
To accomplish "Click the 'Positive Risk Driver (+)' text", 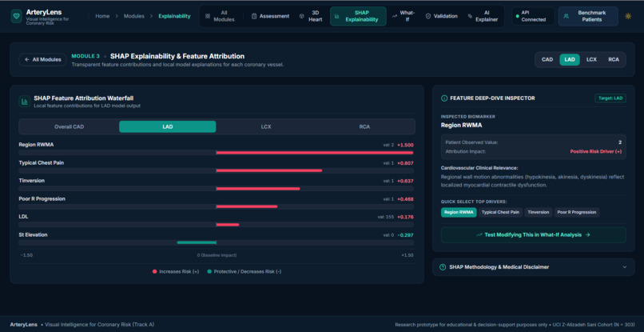I will click(595, 151).
